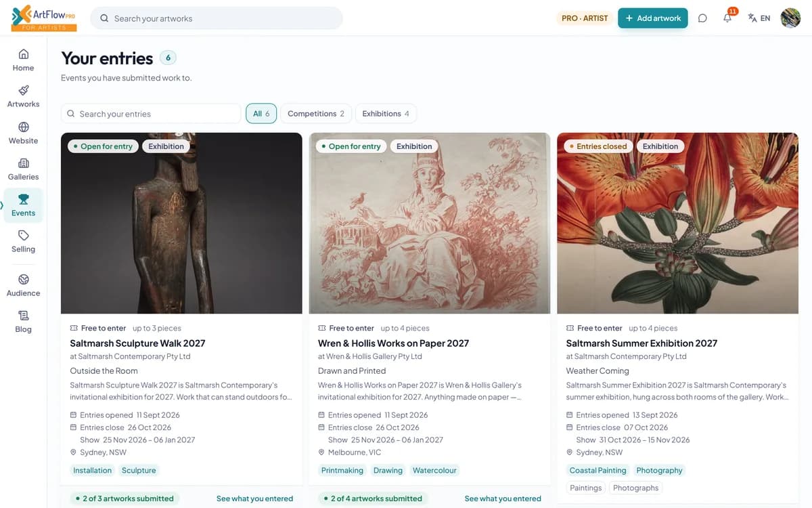The height and width of the screenshot is (508, 812).
Task: Click the Sculpture tag
Action: point(139,471)
